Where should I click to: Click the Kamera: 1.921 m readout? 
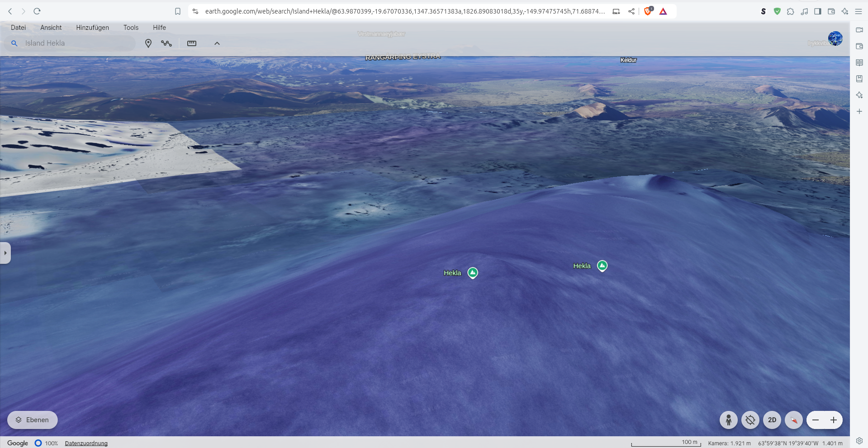click(x=729, y=443)
